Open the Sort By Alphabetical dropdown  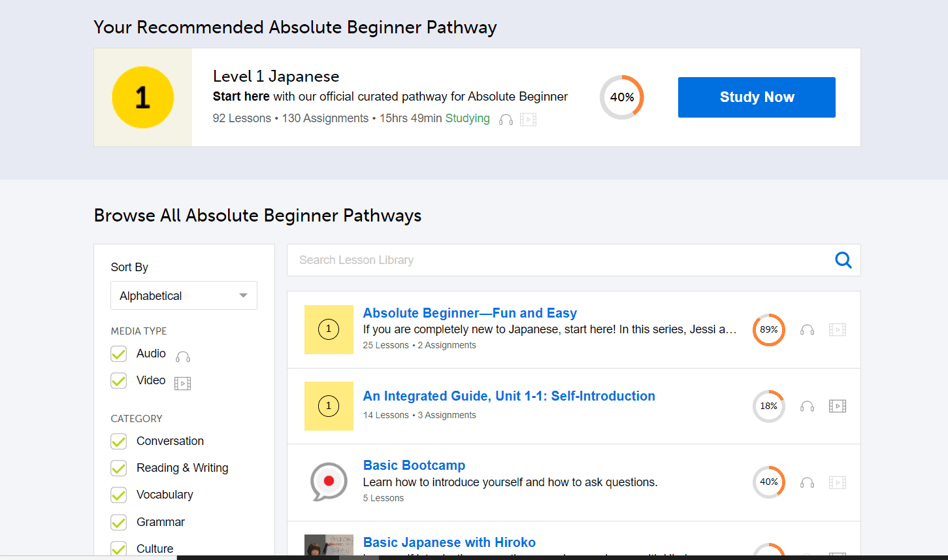point(184,295)
